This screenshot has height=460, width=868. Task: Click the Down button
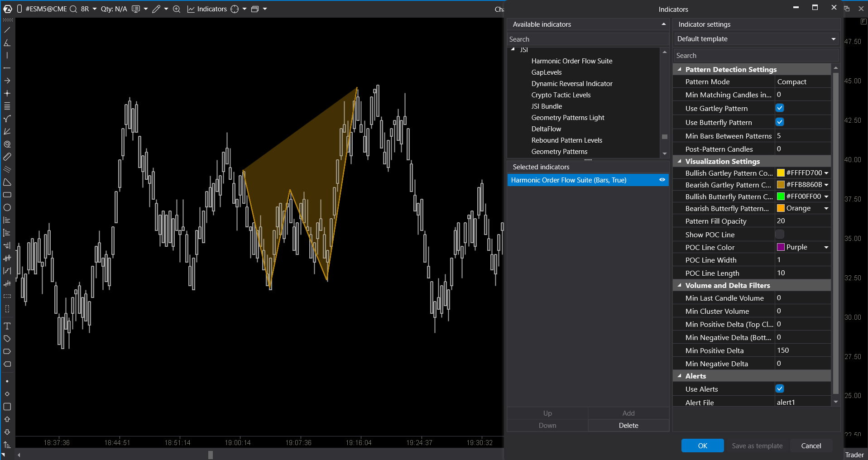[547, 426]
